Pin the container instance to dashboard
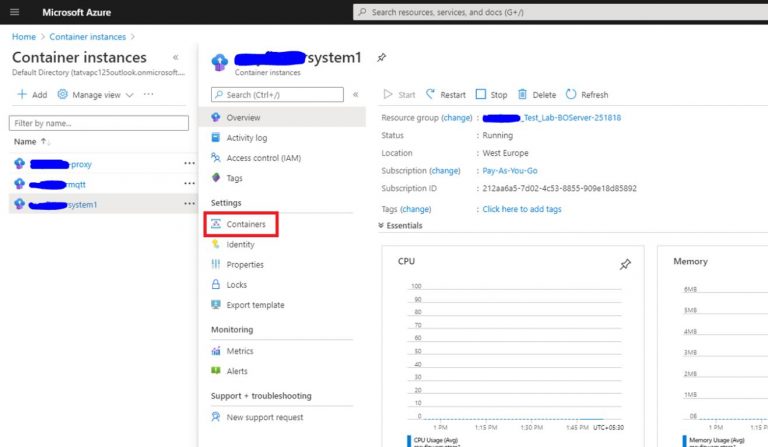Screen dimensions: 768x447 (x=381, y=59)
